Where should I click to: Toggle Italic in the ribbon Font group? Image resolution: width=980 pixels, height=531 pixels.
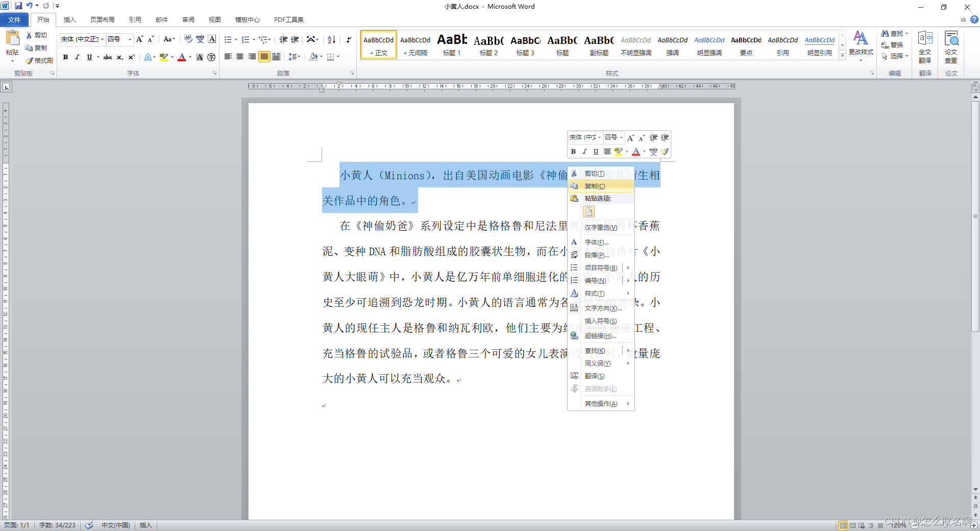pos(77,57)
